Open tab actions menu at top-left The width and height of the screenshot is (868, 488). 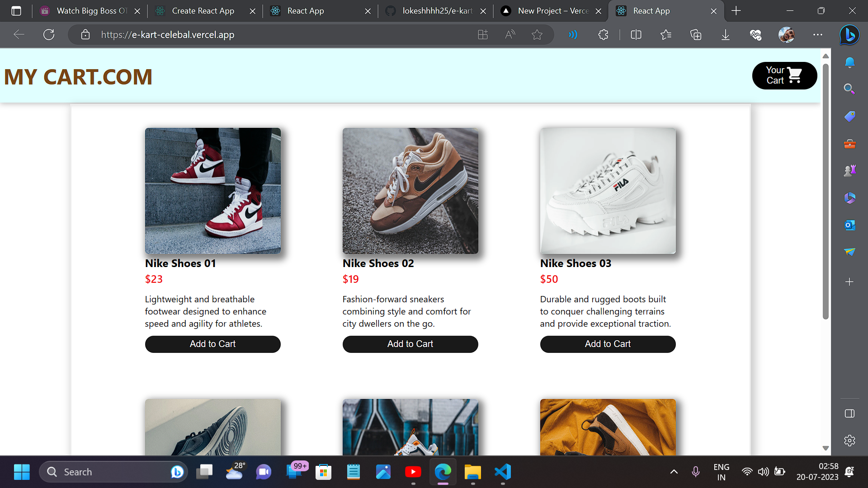[x=16, y=11]
